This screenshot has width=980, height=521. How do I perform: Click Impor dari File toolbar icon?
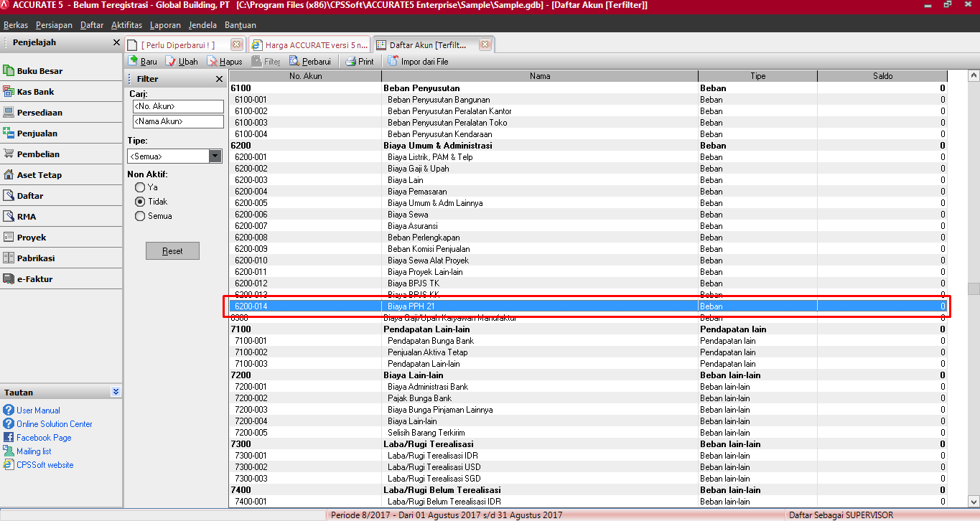pos(393,61)
